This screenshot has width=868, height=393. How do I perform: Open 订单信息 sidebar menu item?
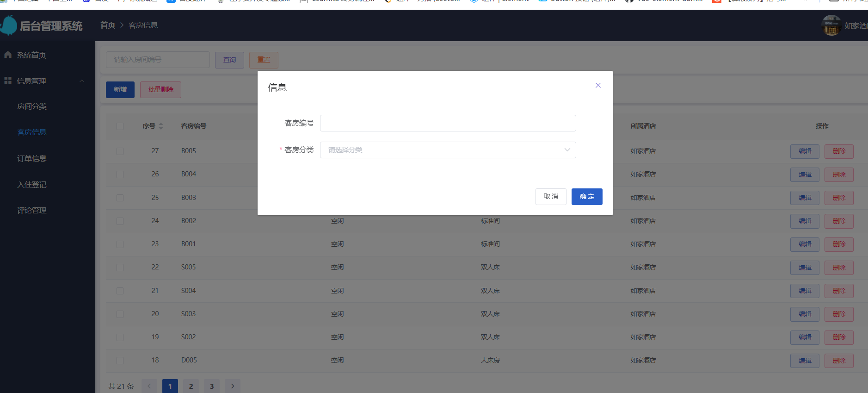pyautogui.click(x=32, y=158)
